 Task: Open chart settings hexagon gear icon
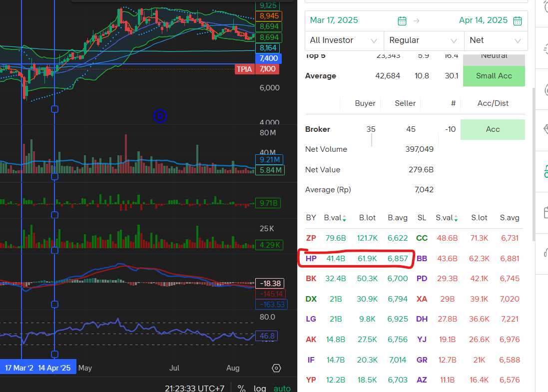(x=276, y=368)
